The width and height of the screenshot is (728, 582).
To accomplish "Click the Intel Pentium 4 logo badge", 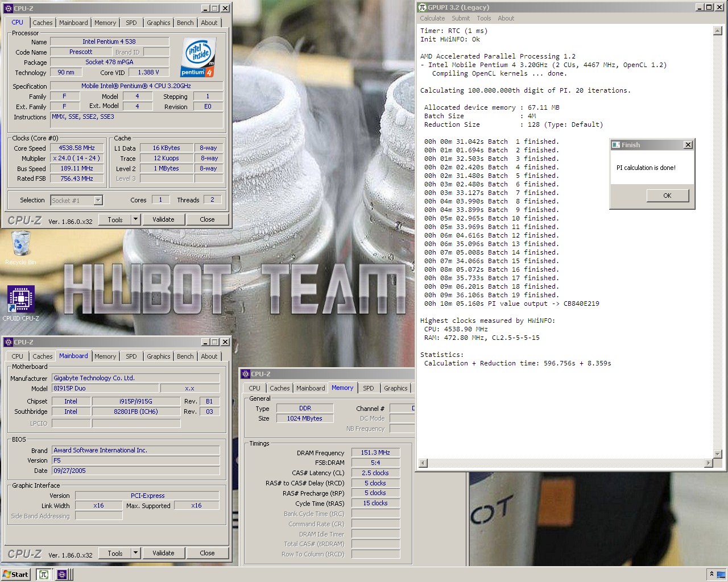I will click(x=197, y=57).
